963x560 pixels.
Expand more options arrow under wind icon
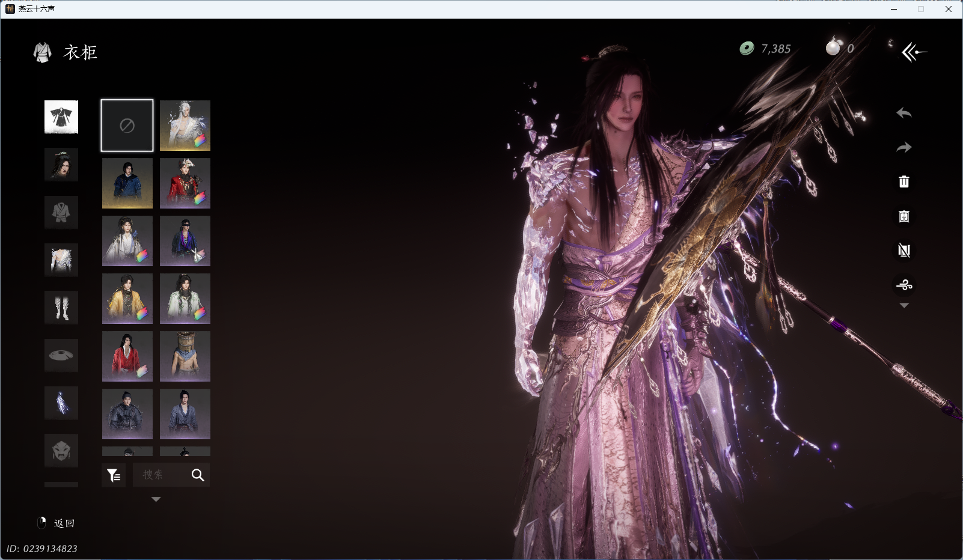tap(903, 306)
